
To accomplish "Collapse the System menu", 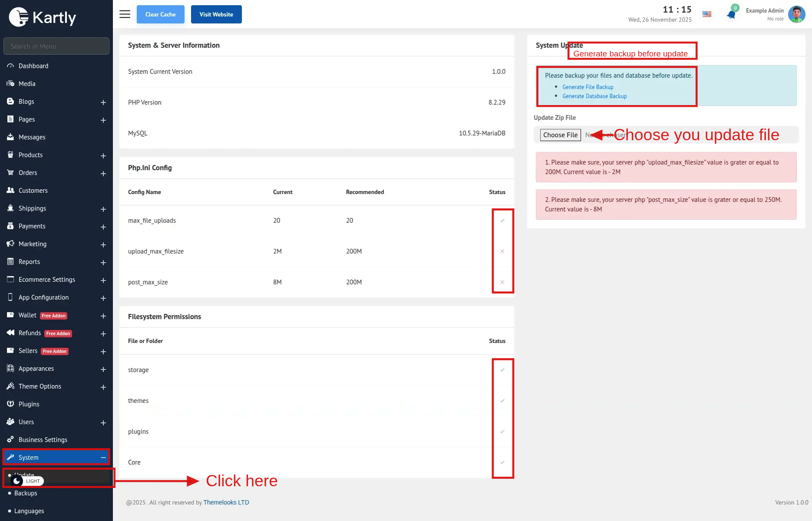I will click(x=103, y=458).
